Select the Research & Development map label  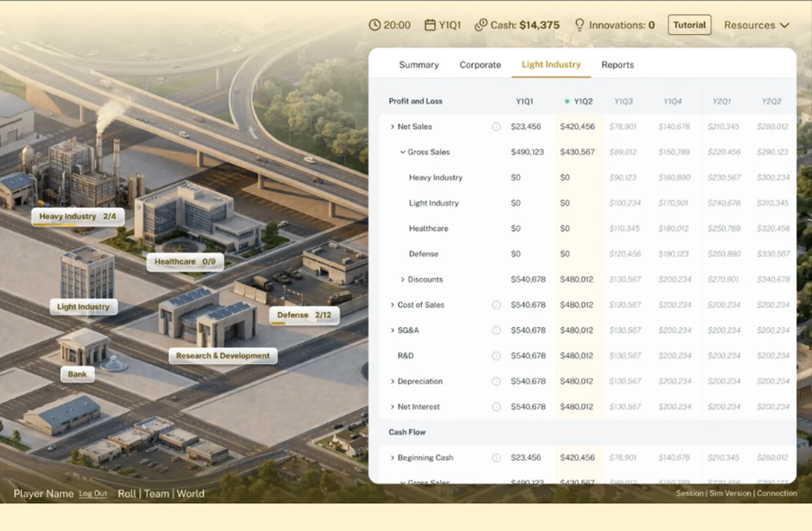[x=223, y=356]
